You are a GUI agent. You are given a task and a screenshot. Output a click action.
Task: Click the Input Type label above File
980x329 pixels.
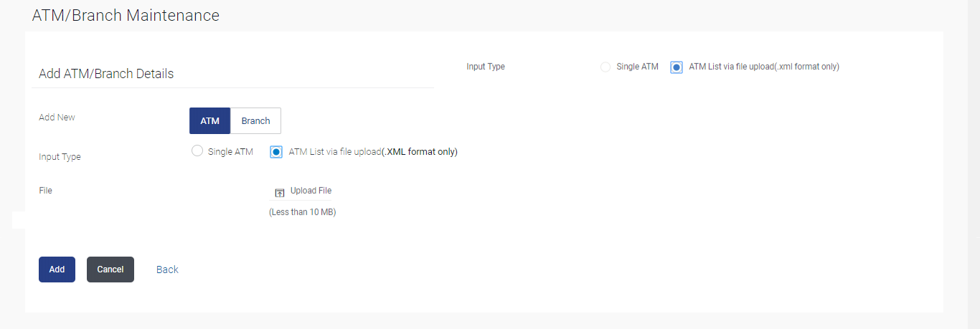60,157
